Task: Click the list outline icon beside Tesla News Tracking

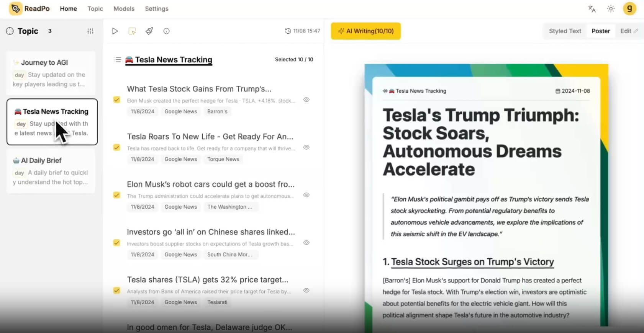Action: (118, 60)
